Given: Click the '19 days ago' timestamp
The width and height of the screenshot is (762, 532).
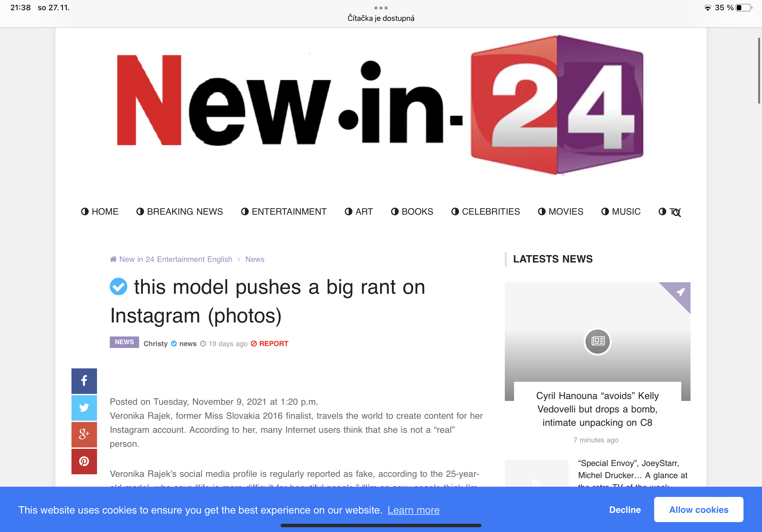Looking at the screenshot, I should (x=228, y=344).
